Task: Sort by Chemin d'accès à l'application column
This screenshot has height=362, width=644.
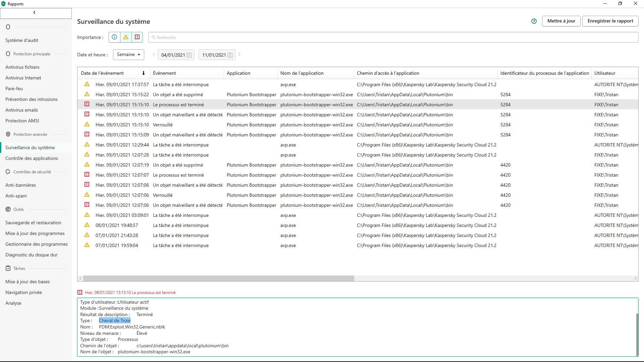Action: [x=426, y=73]
